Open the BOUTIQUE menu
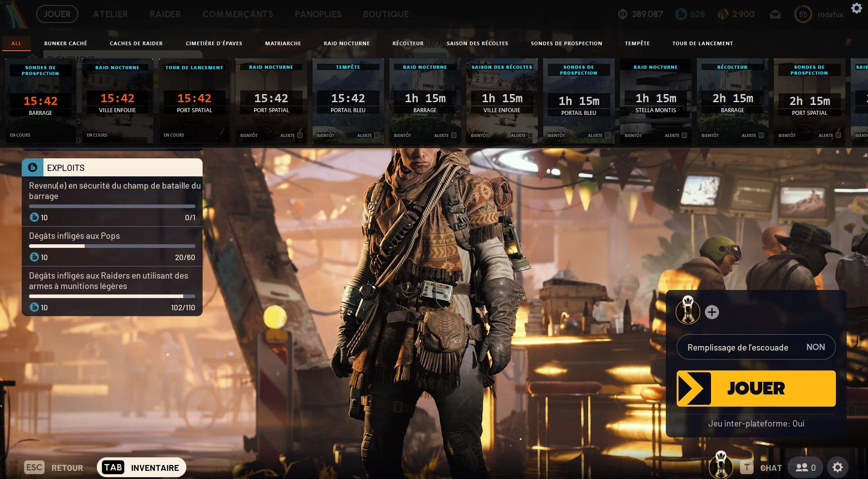The width and height of the screenshot is (868, 479). [385, 14]
